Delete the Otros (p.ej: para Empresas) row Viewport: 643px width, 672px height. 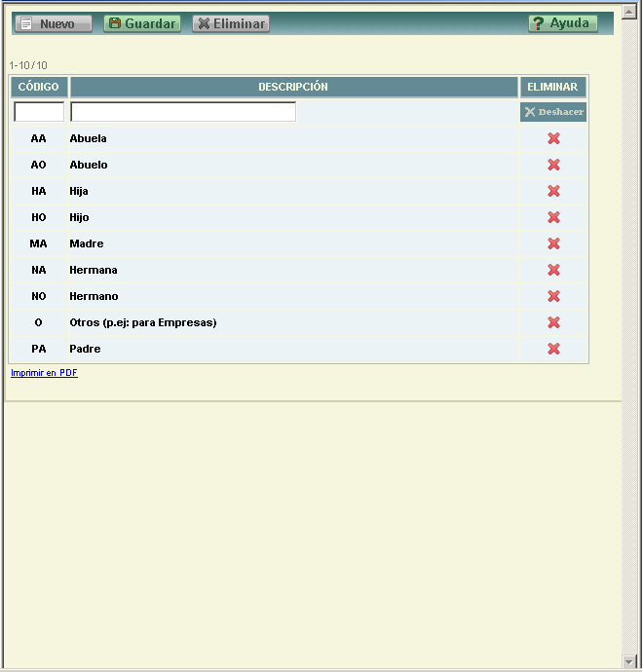point(553,322)
